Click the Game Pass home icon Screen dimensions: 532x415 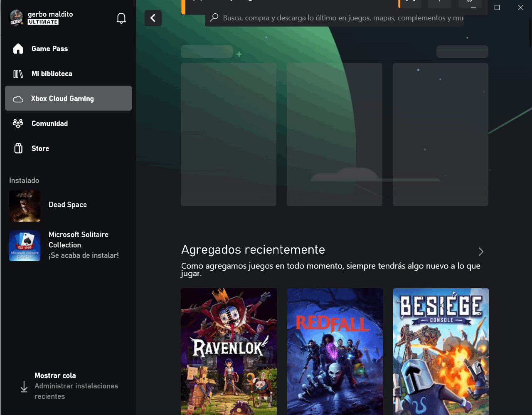(18, 49)
